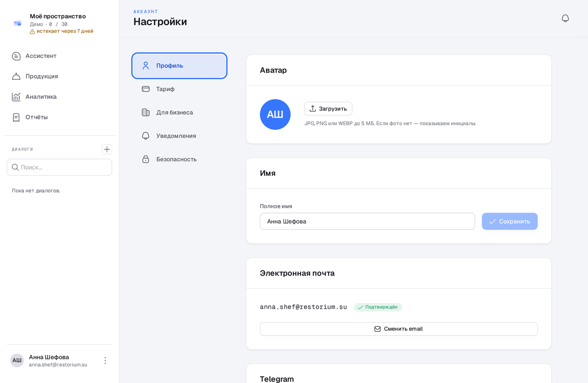Click the checkmark icon in Сохранить
The image size is (588, 383).
(493, 221)
